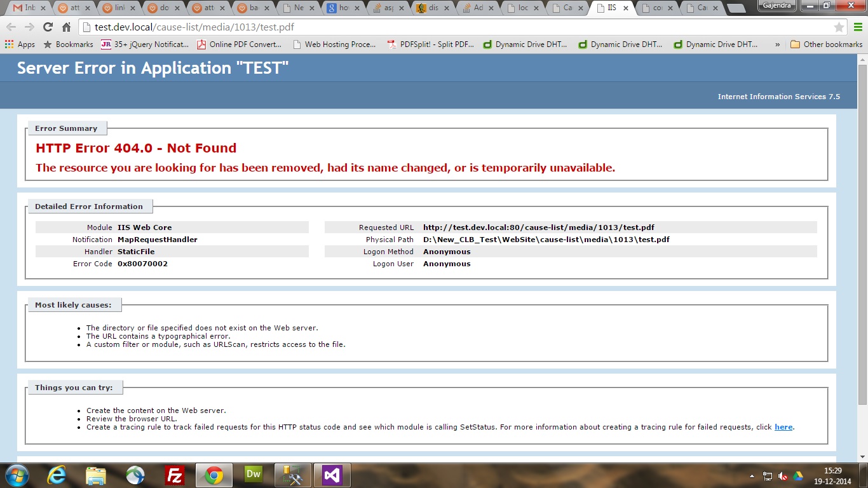Open Internet Explorer from the taskbar
868x488 pixels.
coord(56,475)
